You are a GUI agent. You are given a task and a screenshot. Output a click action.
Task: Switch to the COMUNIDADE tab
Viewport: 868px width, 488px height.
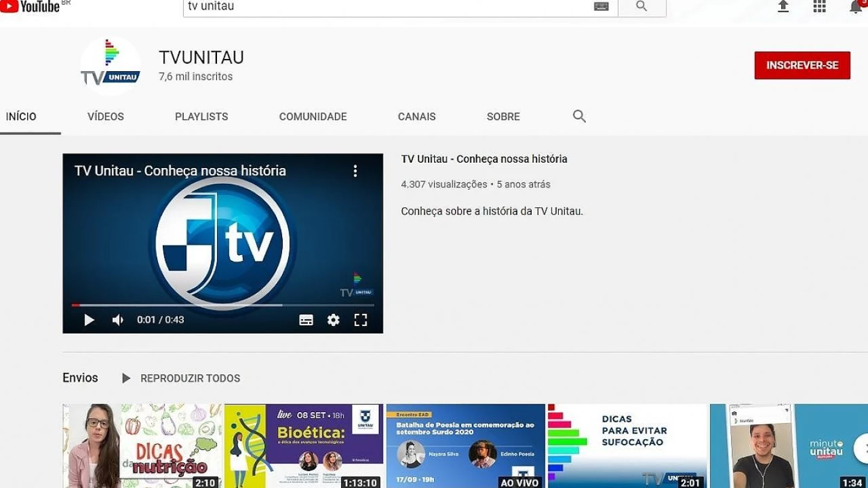313,117
